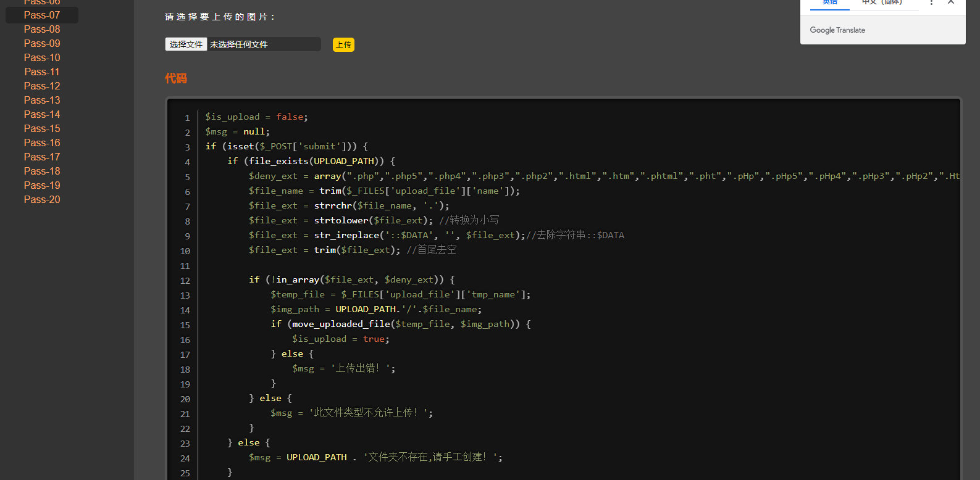Go to Pass-16
980x480 pixels.
(x=42, y=143)
